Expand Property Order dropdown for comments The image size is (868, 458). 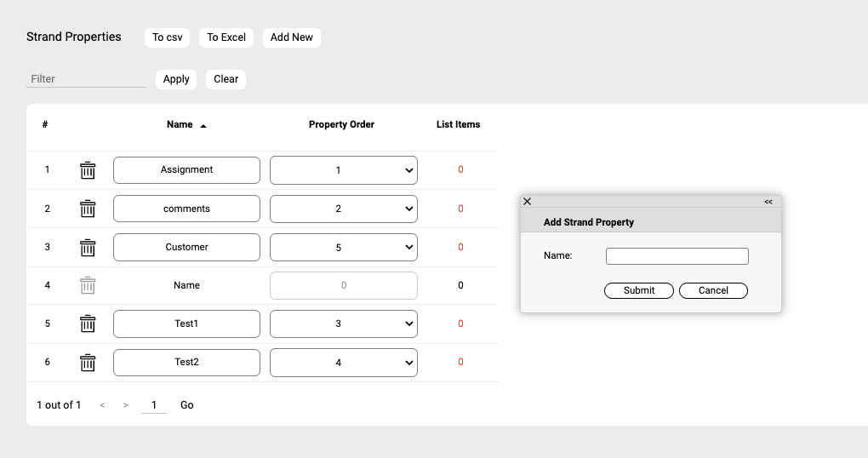click(x=343, y=209)
